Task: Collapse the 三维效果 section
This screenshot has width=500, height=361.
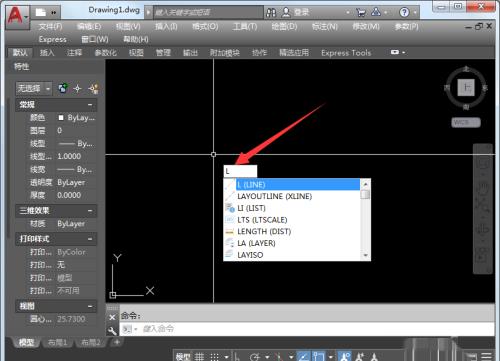Action: pos(90,211)
